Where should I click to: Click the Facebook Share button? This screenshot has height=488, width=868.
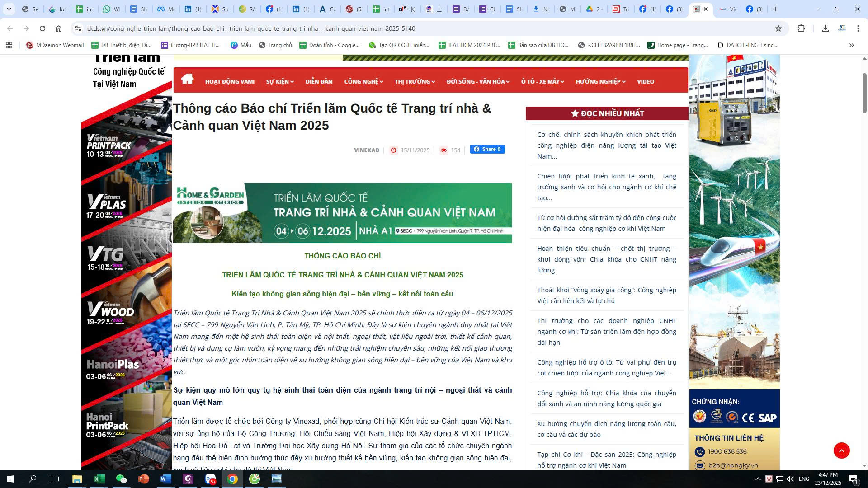pos(487,150)
